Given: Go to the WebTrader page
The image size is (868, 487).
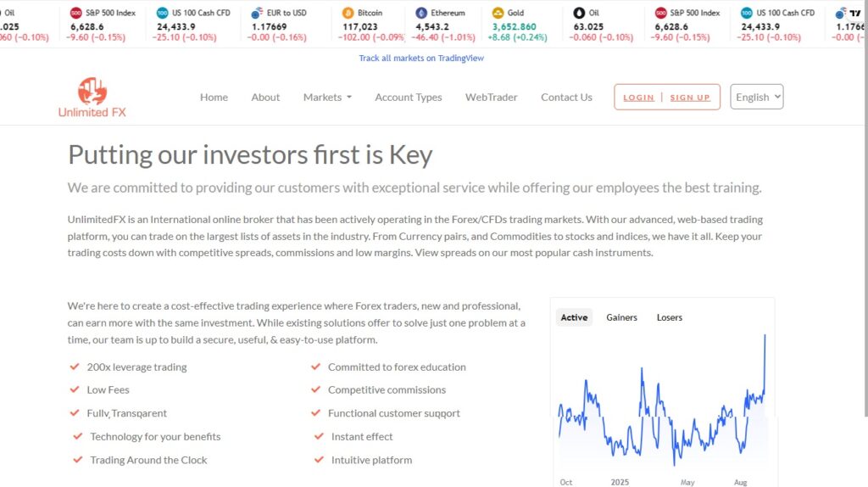Looking at the screenshot, I should tap(491, 98).
